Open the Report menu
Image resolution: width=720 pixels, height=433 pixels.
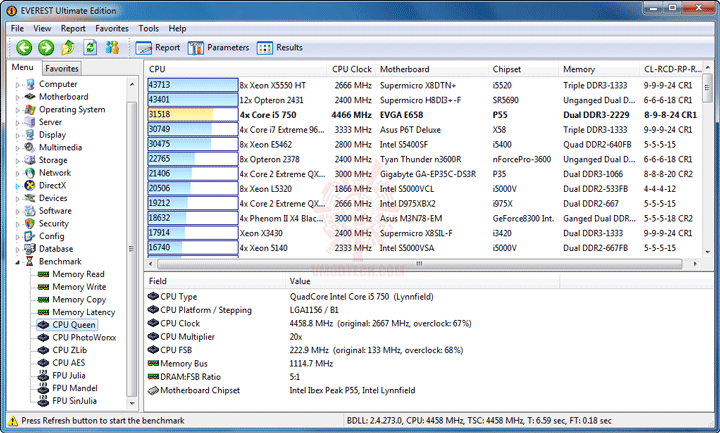tap(73, 28)
